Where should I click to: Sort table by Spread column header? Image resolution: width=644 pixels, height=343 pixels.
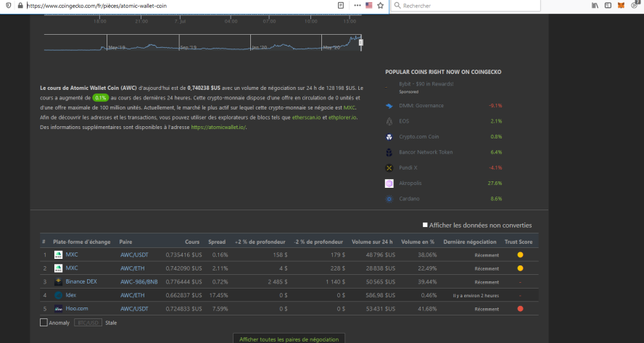point(216,241)
